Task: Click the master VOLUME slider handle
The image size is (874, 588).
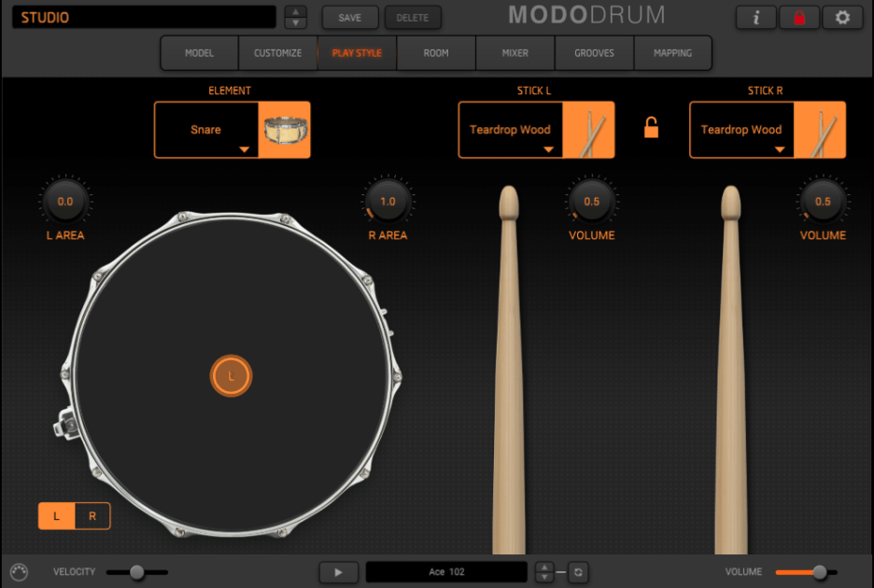Action: (x=820, y=572)
